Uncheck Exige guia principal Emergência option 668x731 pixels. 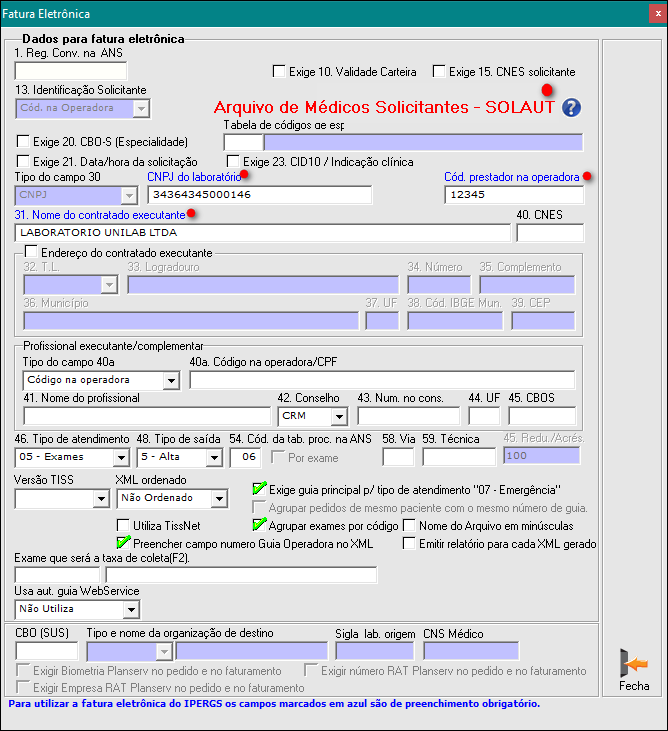tap(258, 489)
